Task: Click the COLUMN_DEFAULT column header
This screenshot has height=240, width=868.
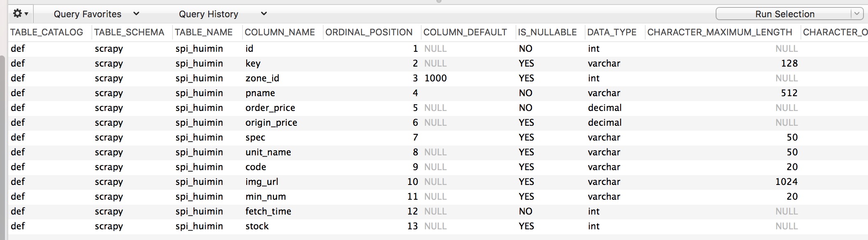Action: coord(465,32)
